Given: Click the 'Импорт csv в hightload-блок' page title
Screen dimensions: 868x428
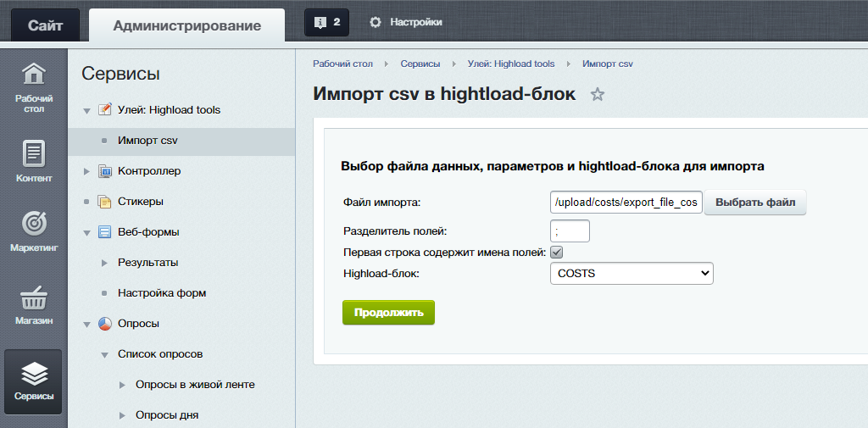Looking at the screenshot, I should pos(444,93).
